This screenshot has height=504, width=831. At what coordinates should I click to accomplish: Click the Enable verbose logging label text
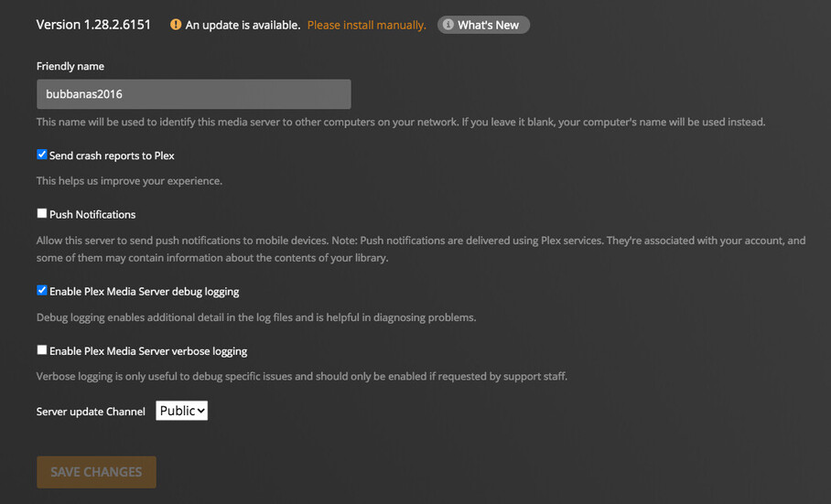148,350
